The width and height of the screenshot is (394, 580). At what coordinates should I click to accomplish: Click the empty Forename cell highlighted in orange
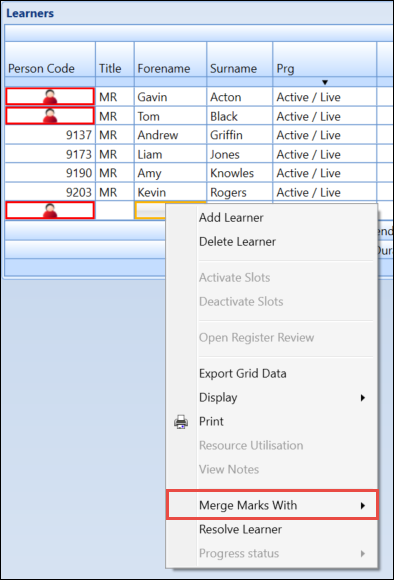[151, 210]
